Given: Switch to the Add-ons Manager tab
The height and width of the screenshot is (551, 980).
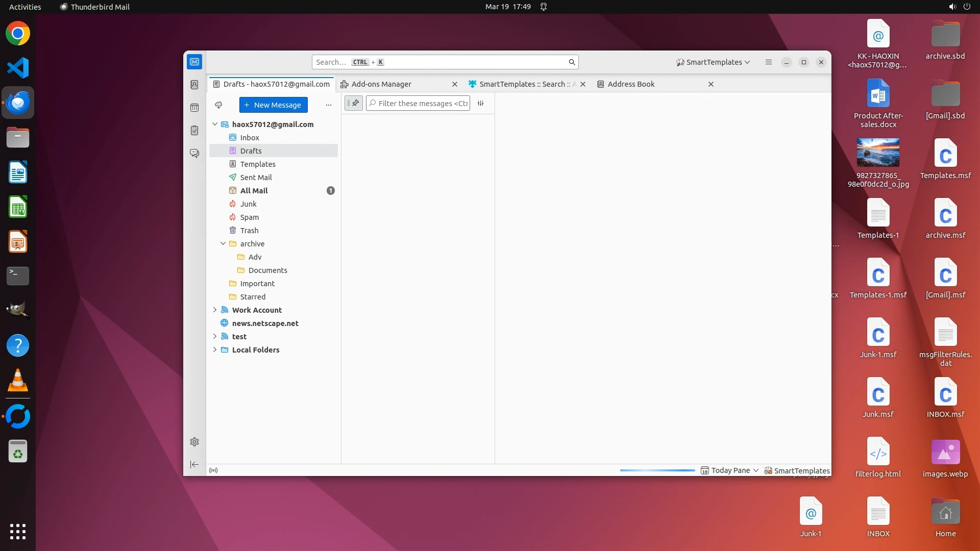Looking at the screenshot, I should click(x=381, y=84).
